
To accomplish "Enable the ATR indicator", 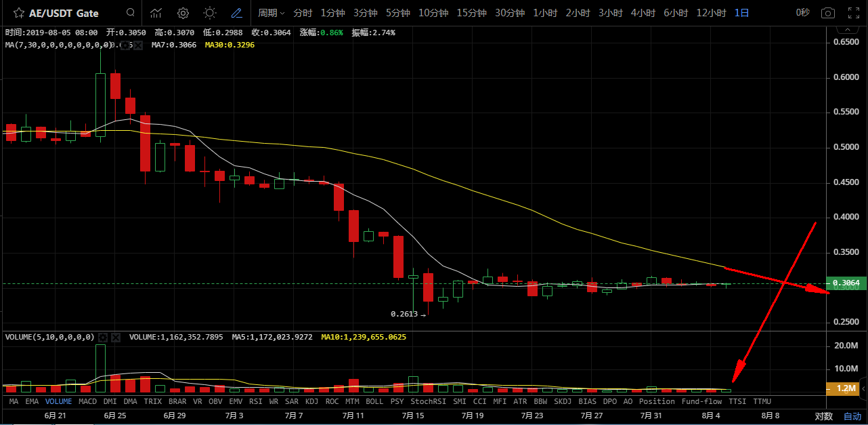I will coord(520,401).
